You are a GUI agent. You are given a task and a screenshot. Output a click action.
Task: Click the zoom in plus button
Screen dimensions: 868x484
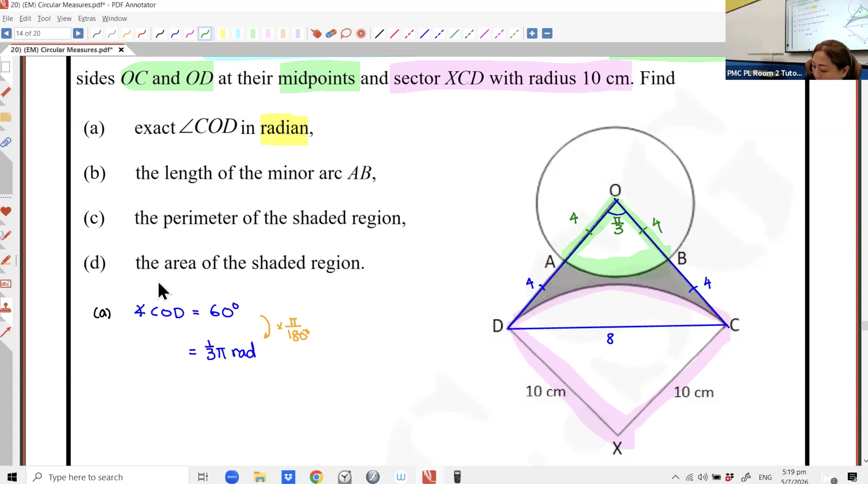pyautogui.click(x=532, y=33)
